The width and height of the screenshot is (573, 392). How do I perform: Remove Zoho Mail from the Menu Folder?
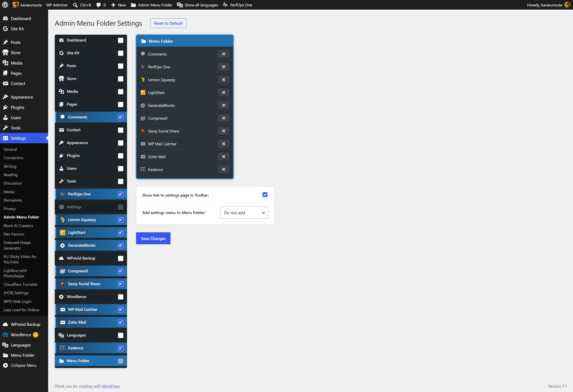(224, 157)
